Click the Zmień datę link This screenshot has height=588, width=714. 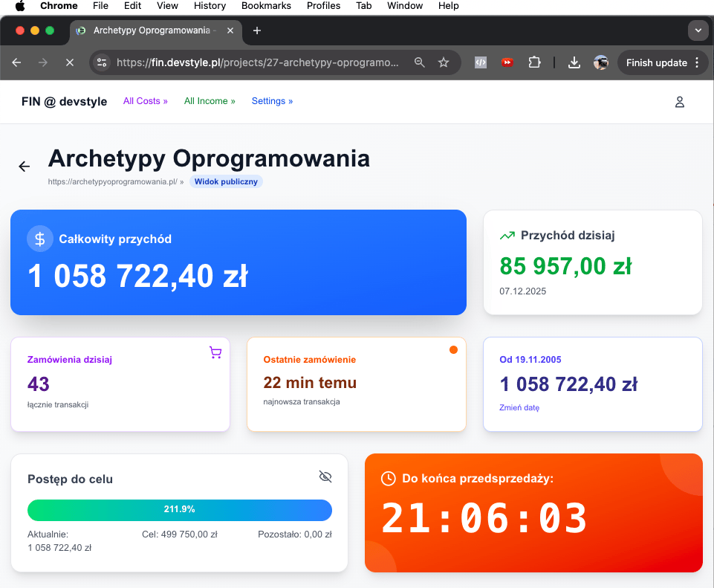[519, 407]
